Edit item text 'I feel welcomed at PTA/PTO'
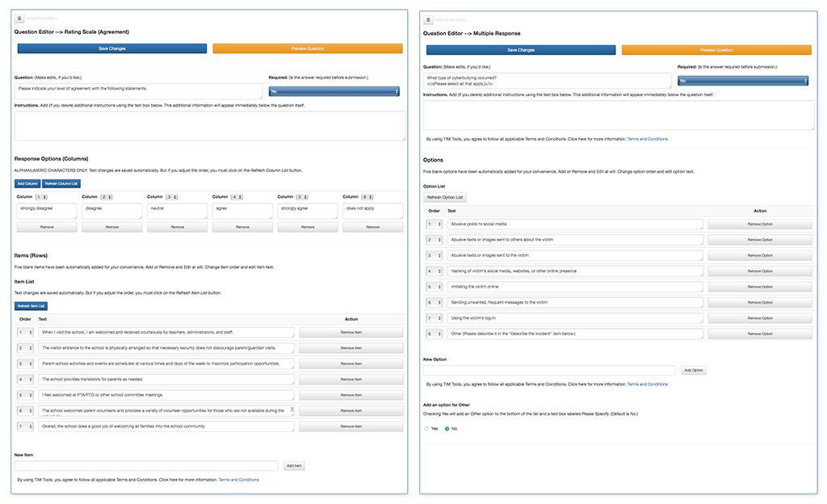Viewport: 827px width, 504px height. pos(166,395)
